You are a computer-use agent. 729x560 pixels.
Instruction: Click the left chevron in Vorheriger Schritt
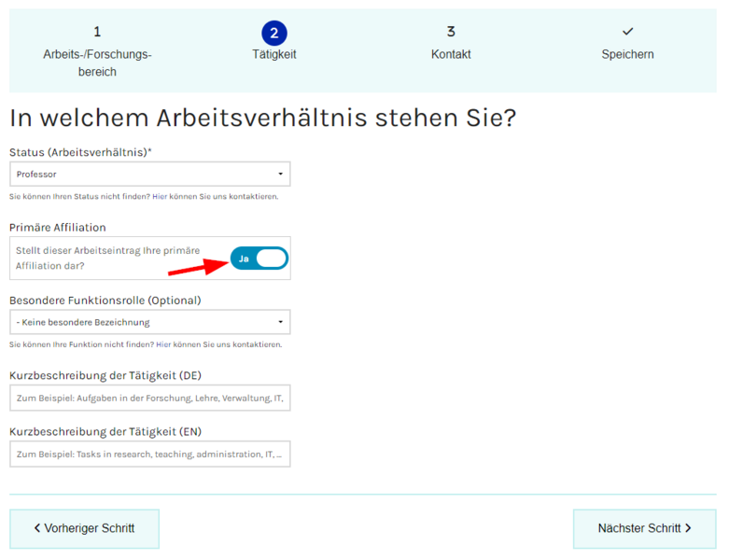tap(37, 528)
